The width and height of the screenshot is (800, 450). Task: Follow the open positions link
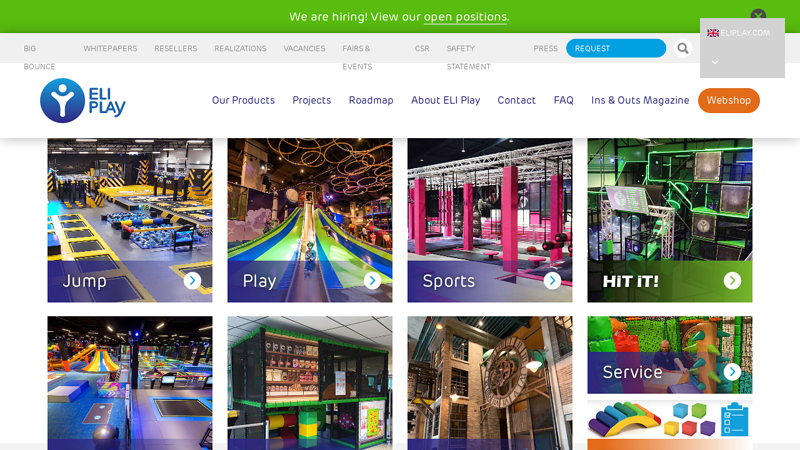465,17
